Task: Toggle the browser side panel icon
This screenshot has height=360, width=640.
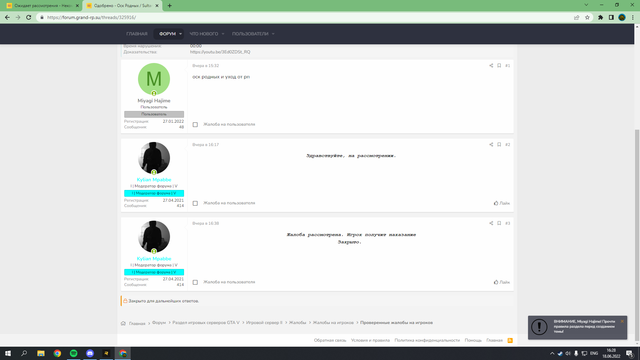Action: pos(611,17)
